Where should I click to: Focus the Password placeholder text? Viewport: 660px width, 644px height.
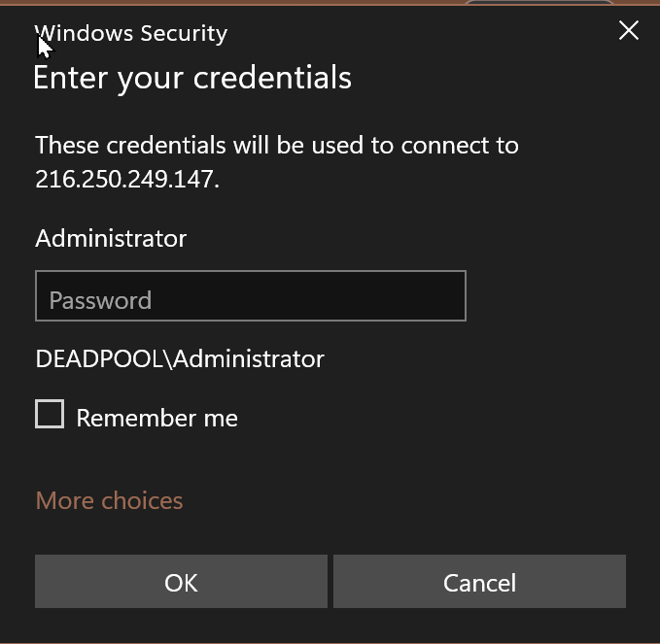point(100,300)
